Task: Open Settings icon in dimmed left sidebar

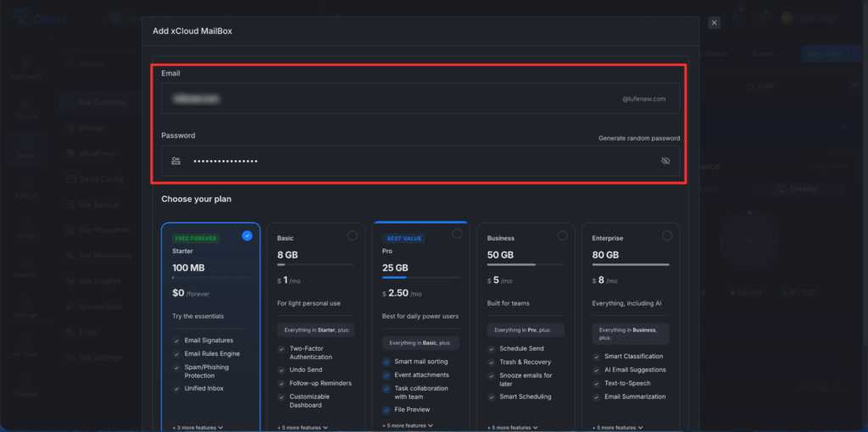Action: (25, 302)
